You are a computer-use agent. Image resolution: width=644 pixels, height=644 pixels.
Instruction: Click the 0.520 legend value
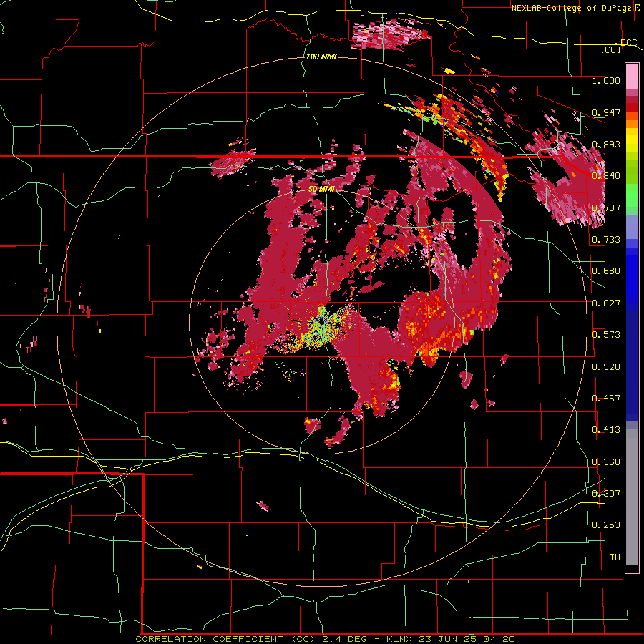tap(606, 367)
